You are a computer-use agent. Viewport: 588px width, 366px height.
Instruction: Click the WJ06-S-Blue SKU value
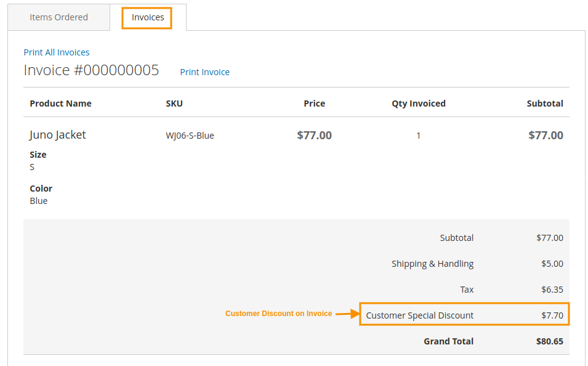pyautogui.click(x=190, y=136)
